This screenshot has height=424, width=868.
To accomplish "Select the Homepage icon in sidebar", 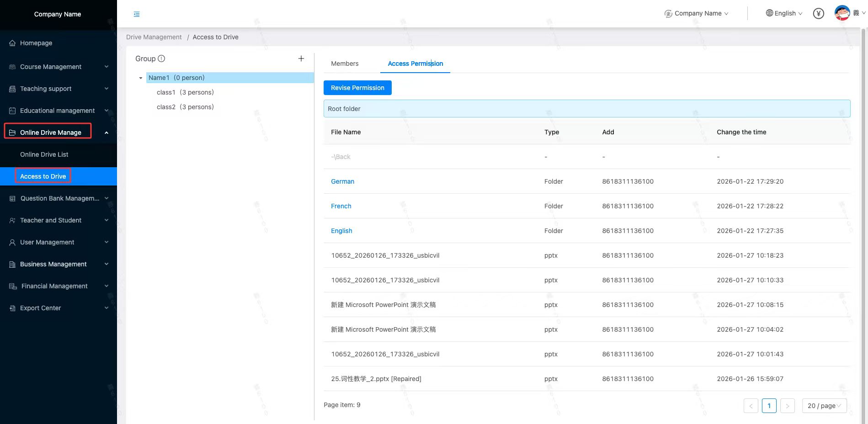I will [x=12, y=42].
